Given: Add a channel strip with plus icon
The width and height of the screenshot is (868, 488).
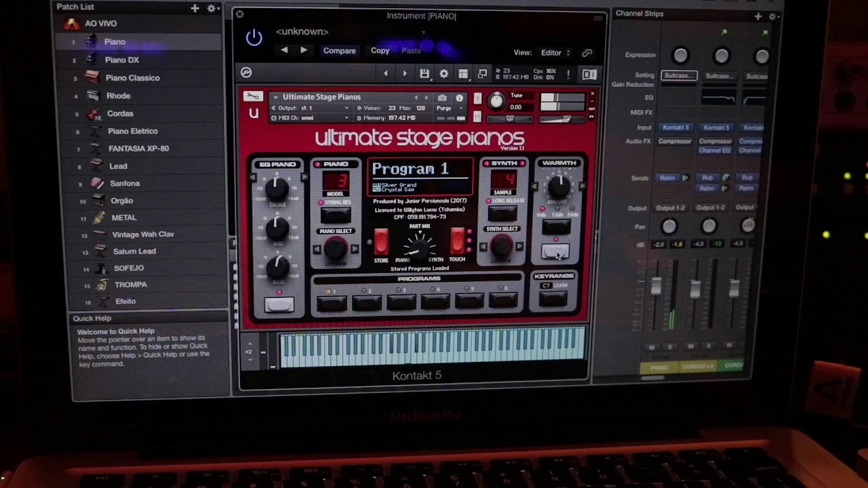Looking at the screenshot, I should [758, 16].
